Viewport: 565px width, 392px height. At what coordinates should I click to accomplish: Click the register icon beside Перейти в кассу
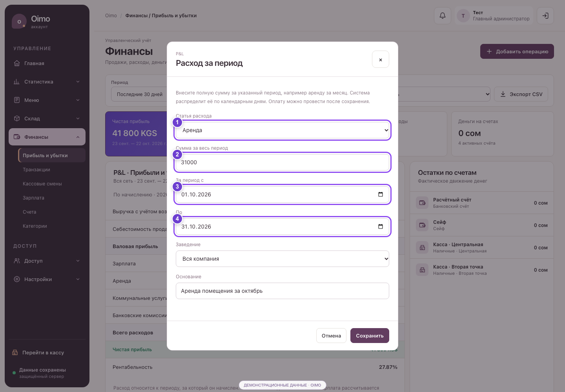click(15, 352)
